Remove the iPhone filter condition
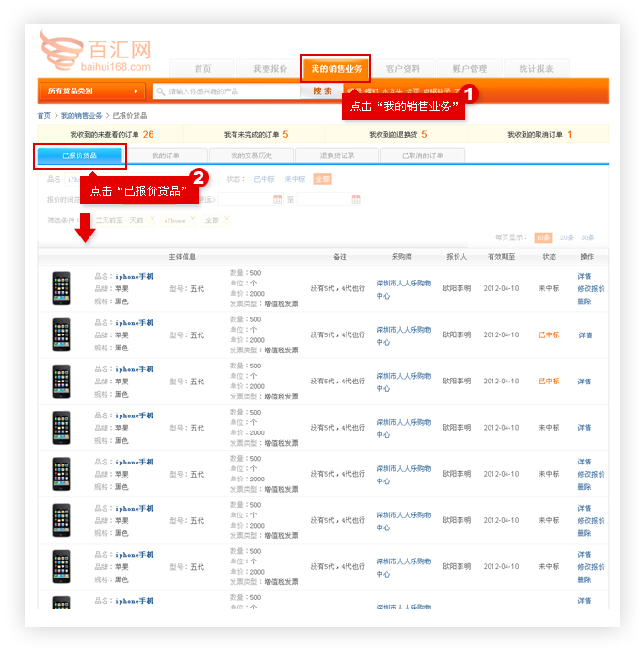 pos(193,220)
